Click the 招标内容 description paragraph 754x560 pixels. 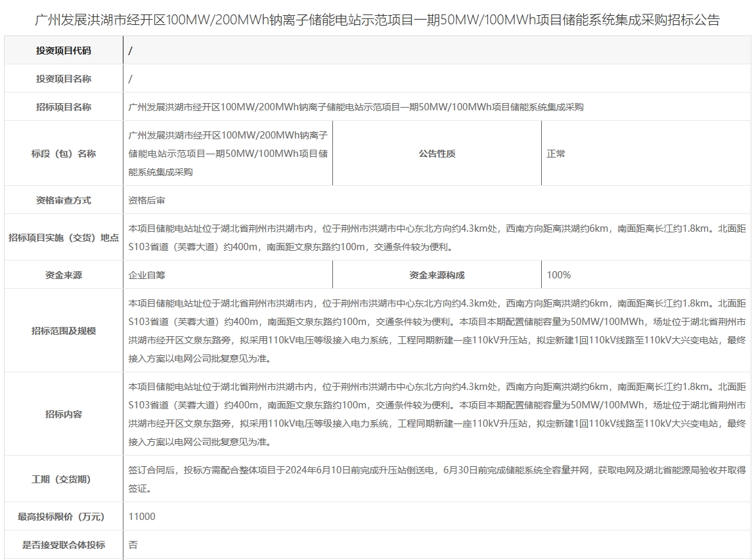click(437, 414)
